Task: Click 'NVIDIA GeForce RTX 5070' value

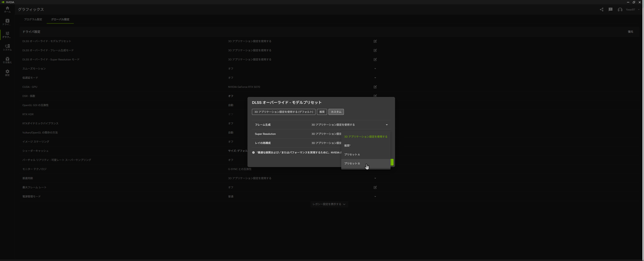Action: tap(244, 87)
